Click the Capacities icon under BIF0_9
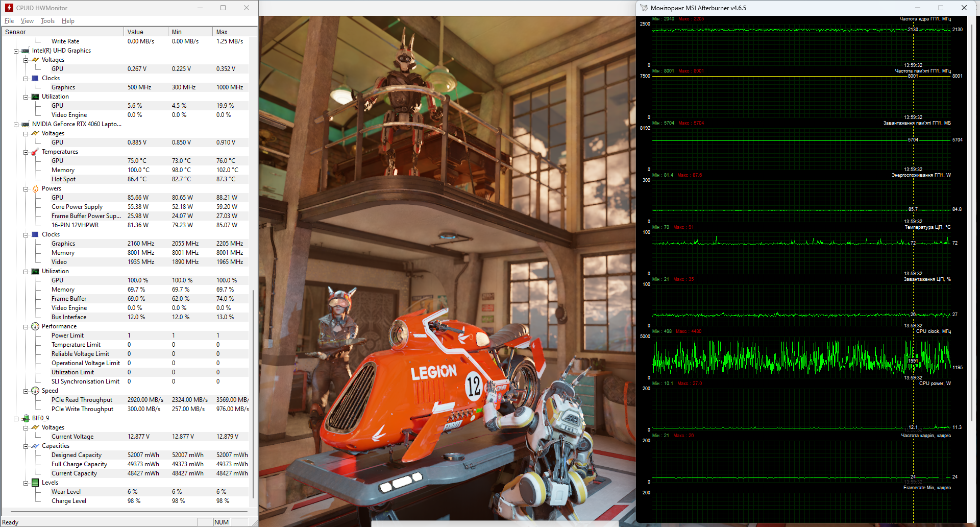 click(x=35, y=446)
